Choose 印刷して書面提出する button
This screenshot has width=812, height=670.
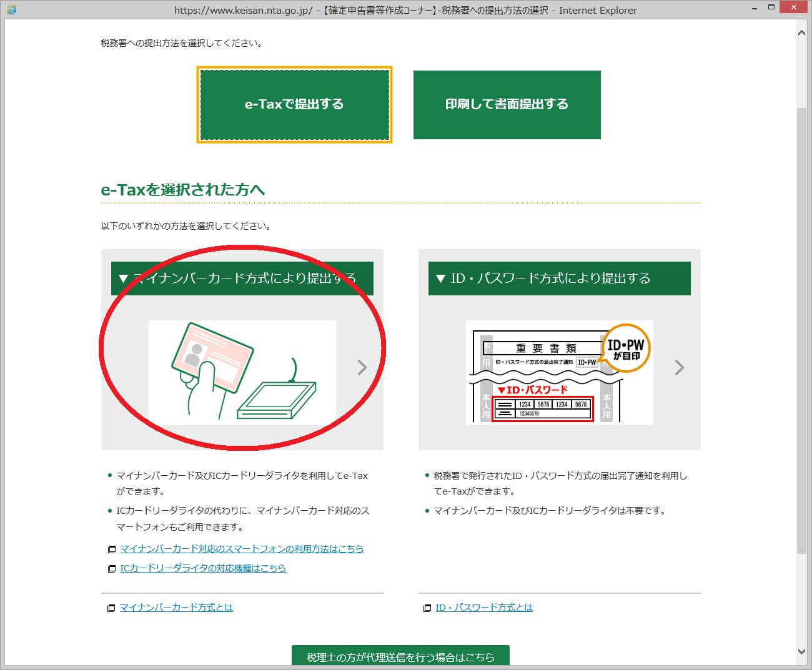coord(507,104)
